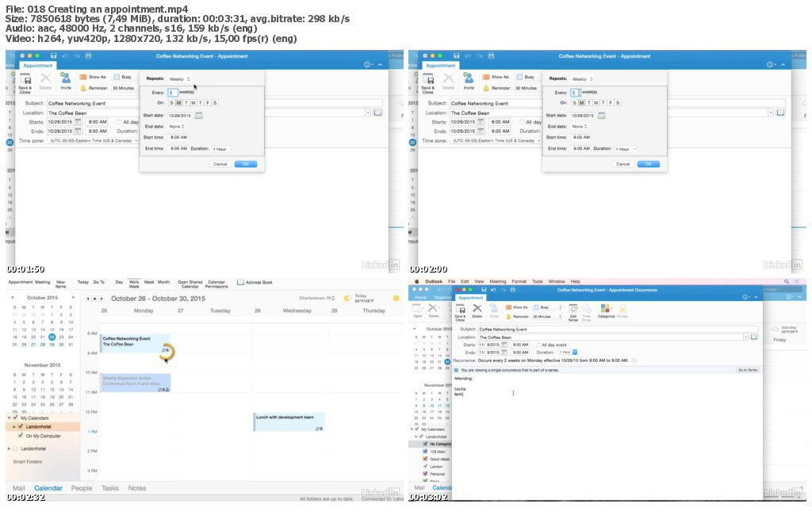
Task: Open Start date calendar picker in 00:02:00 frame dialog
Action: pos(601,116)
